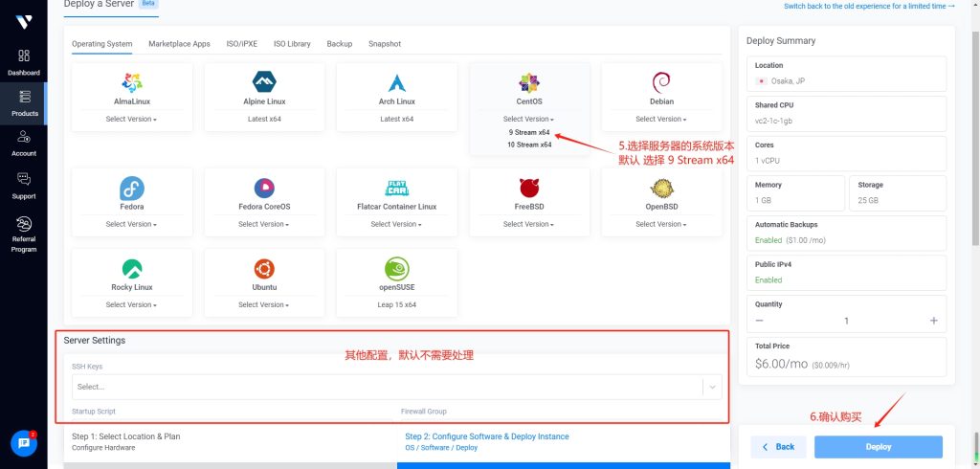Expand Fedora CoreOS Select Version dropdown
The width and height of the screenshot is (980, 469).
[x=264, y=224]
